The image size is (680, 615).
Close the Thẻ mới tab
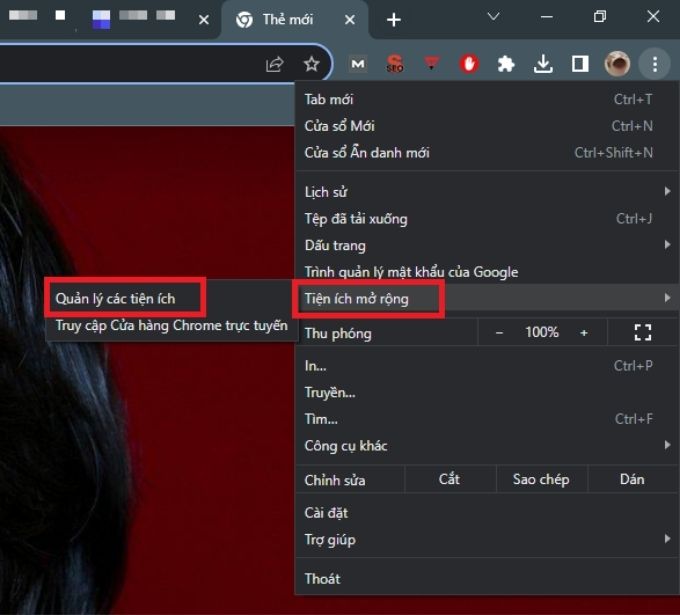tap(350, 20)
